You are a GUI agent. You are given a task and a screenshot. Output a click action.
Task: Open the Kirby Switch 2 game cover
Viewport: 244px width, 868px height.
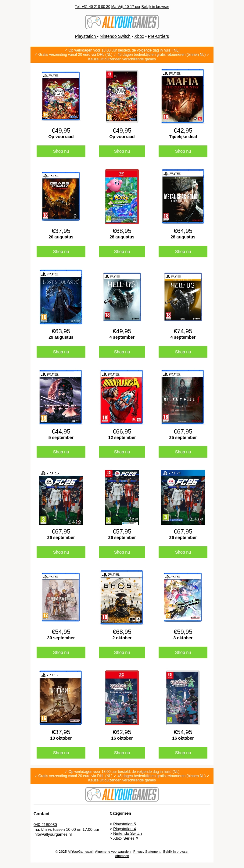point(122,196)
